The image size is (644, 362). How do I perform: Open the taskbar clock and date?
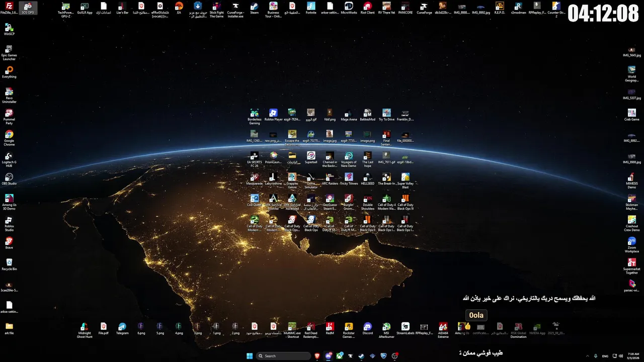(x=633, y=356)
